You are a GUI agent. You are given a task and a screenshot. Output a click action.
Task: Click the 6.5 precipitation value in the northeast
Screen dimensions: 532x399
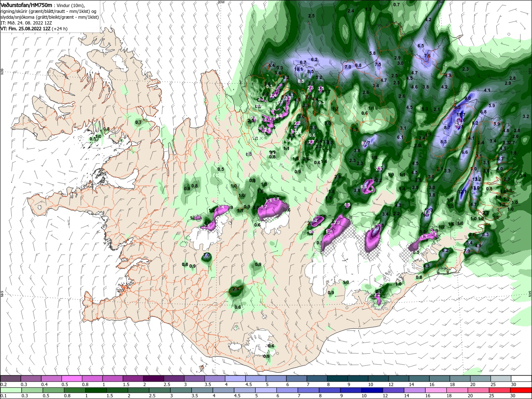421,46
